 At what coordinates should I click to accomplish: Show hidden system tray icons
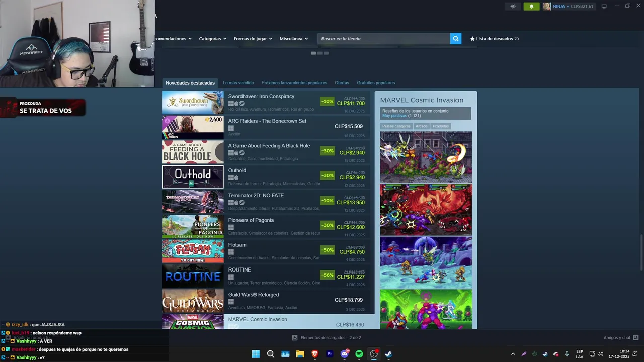click(x=513, y=354)
